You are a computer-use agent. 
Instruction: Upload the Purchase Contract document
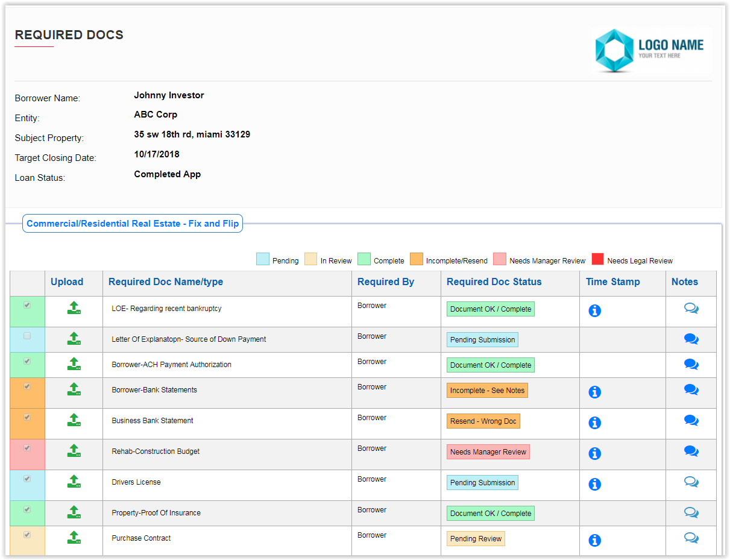tap(74, 537)
